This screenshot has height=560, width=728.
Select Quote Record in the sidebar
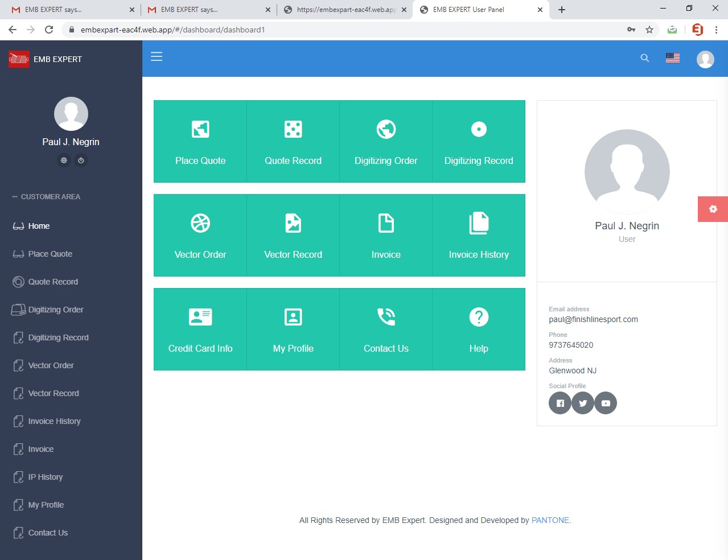53,282
